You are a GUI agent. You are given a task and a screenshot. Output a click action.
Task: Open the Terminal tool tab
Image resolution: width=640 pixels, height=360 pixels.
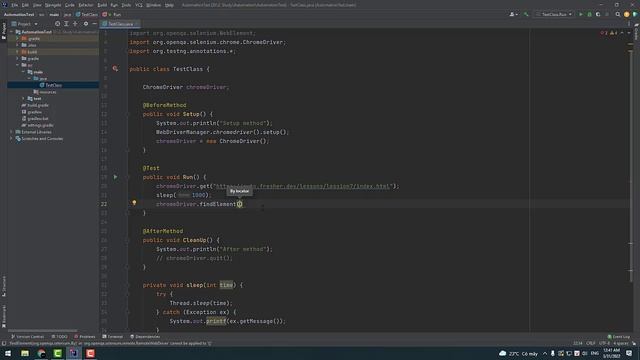pos(113,336)
